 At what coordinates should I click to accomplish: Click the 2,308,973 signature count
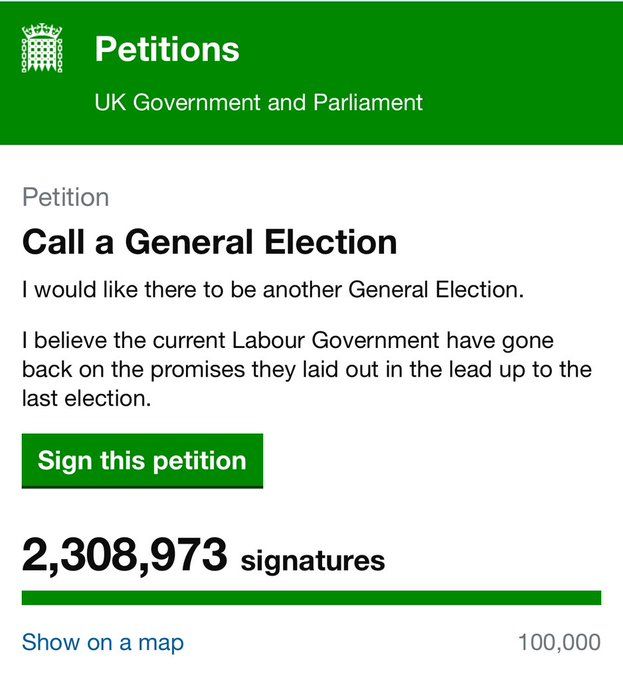124,555
